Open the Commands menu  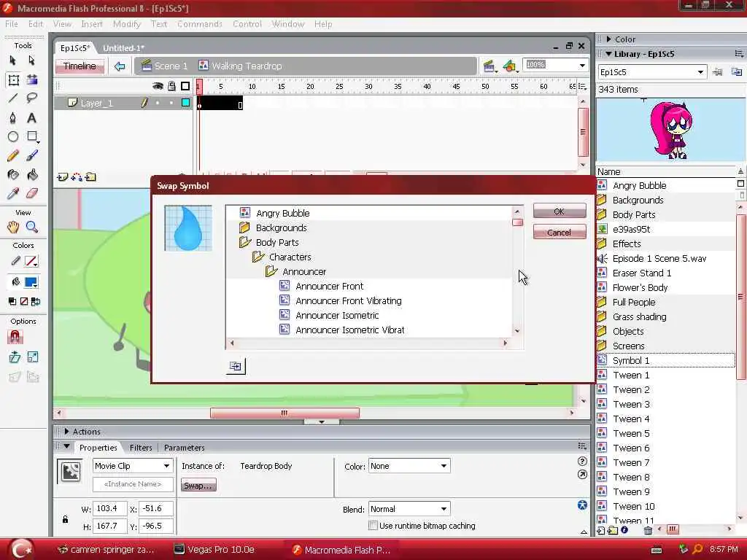(200, 24)
